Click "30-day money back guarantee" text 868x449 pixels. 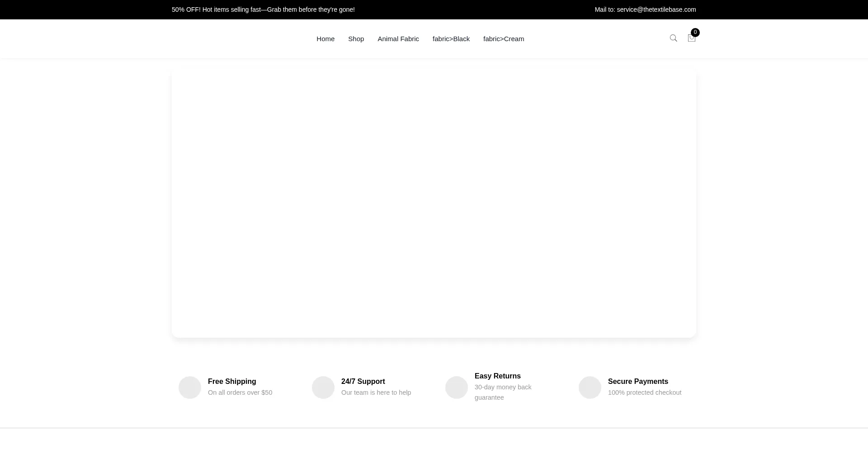[503, 392]
